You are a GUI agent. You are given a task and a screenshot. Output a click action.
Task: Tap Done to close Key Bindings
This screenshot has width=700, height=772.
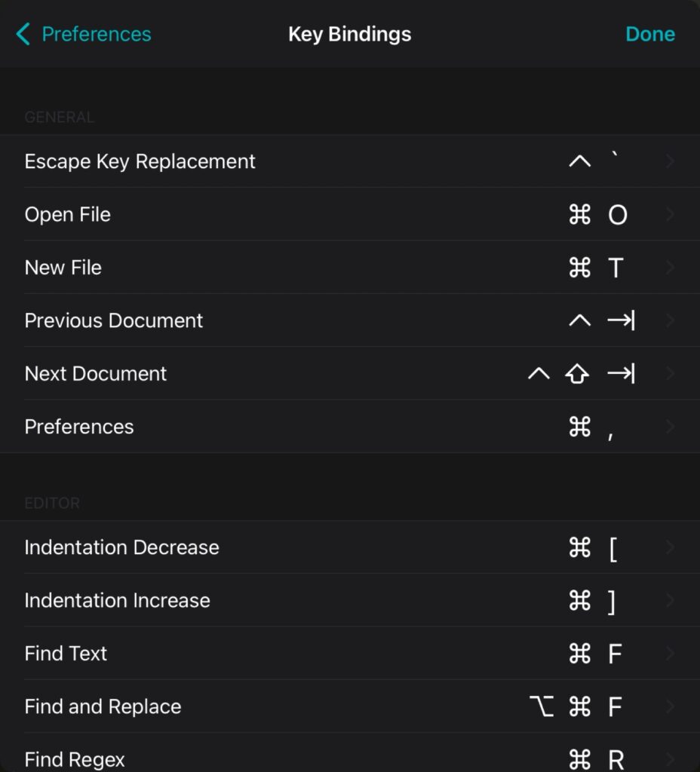[649, 34]
